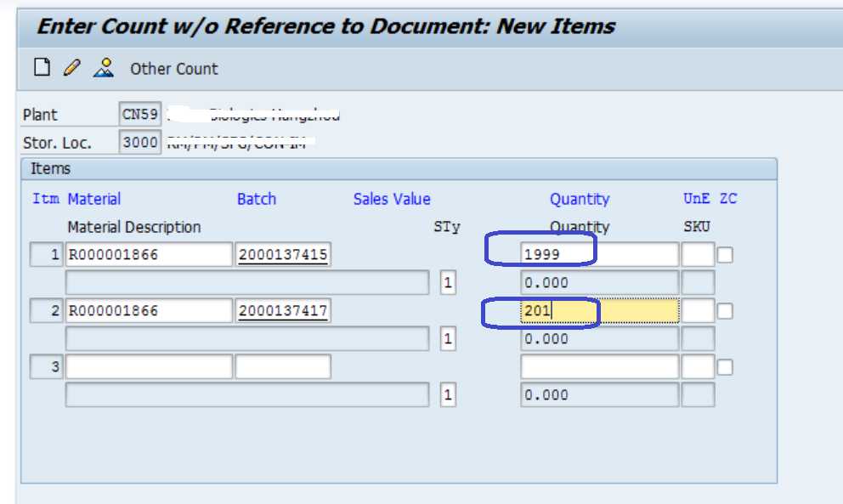The height and width of the screenshot is (504, 843).
Task: Click the Itm column header
Action: 46,199
